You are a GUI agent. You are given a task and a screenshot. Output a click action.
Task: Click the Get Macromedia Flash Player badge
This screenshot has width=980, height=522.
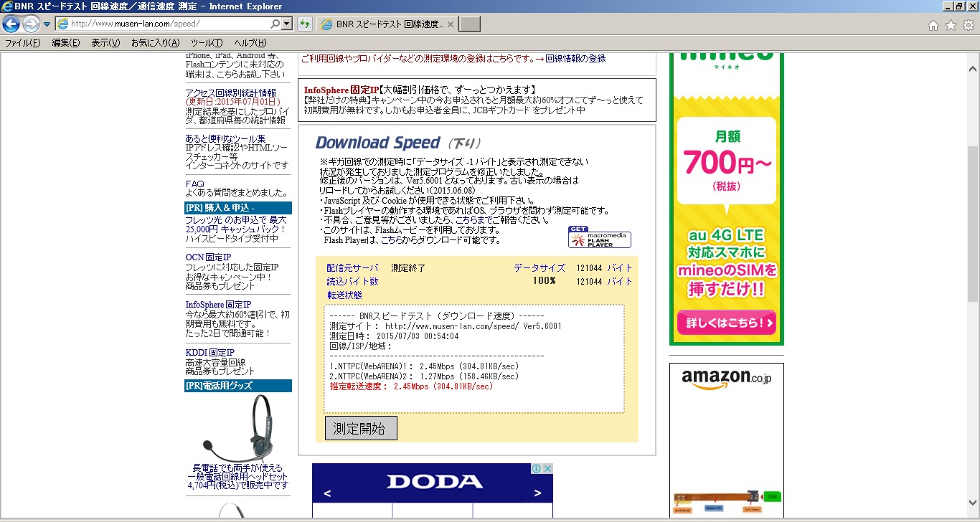[x=599, y=237]
